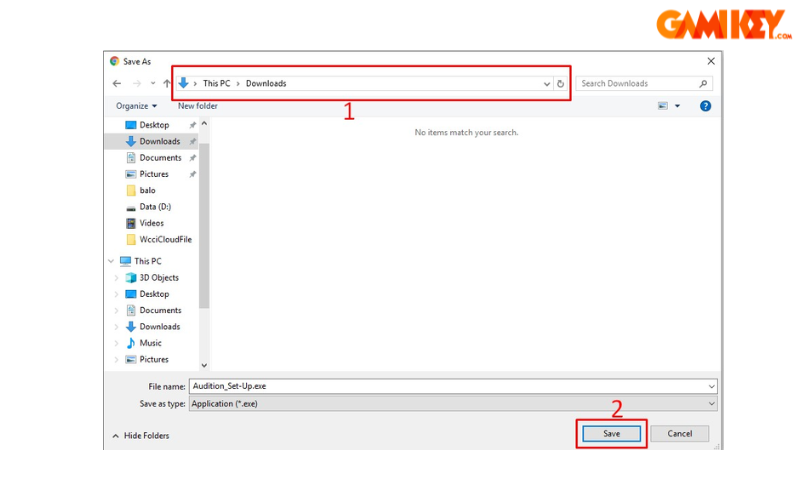Open the Save as type dropdown
Screen dimensions: 800x500
click(x=711, y=404)
